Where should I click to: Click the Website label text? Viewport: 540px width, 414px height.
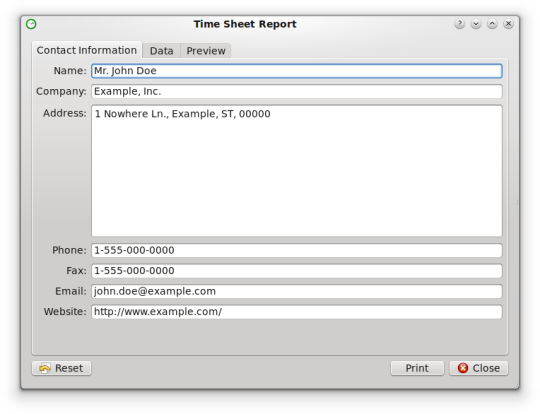tap(65, 312)
